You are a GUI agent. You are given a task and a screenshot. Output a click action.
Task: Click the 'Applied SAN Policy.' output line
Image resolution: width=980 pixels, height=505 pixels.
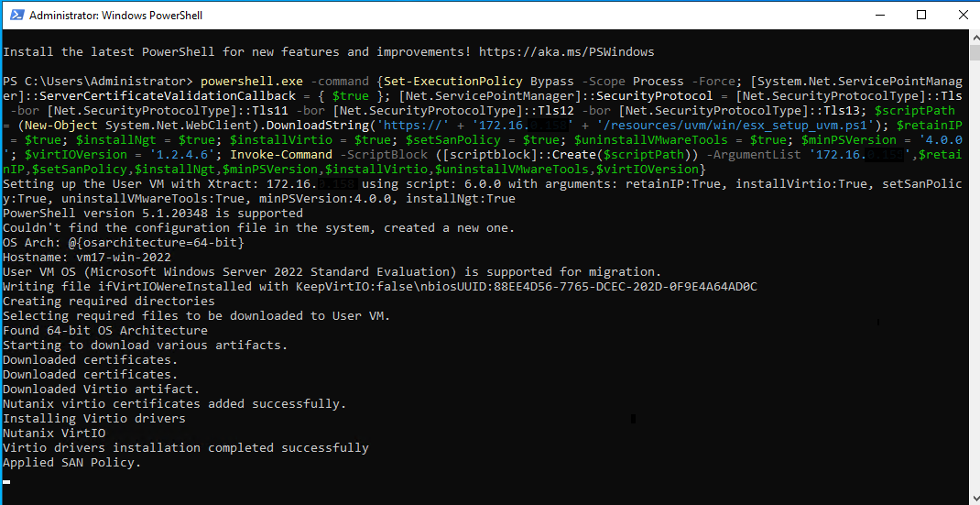click(x=72, y=463)
